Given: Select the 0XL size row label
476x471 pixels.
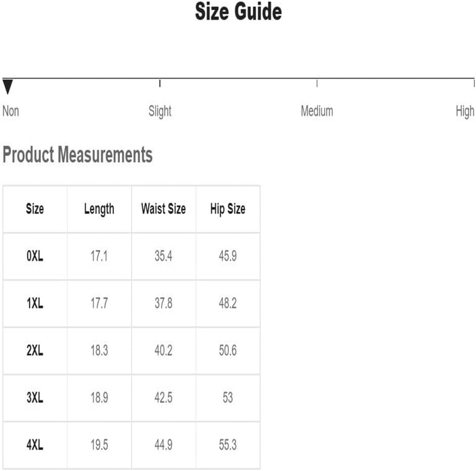Looking at the screenshot, I should [x=35, y=256].
